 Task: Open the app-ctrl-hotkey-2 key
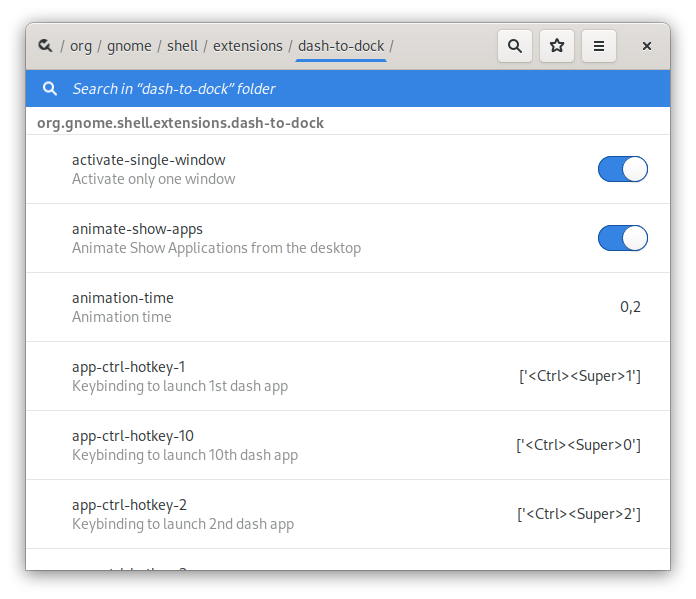click(348, 514)
